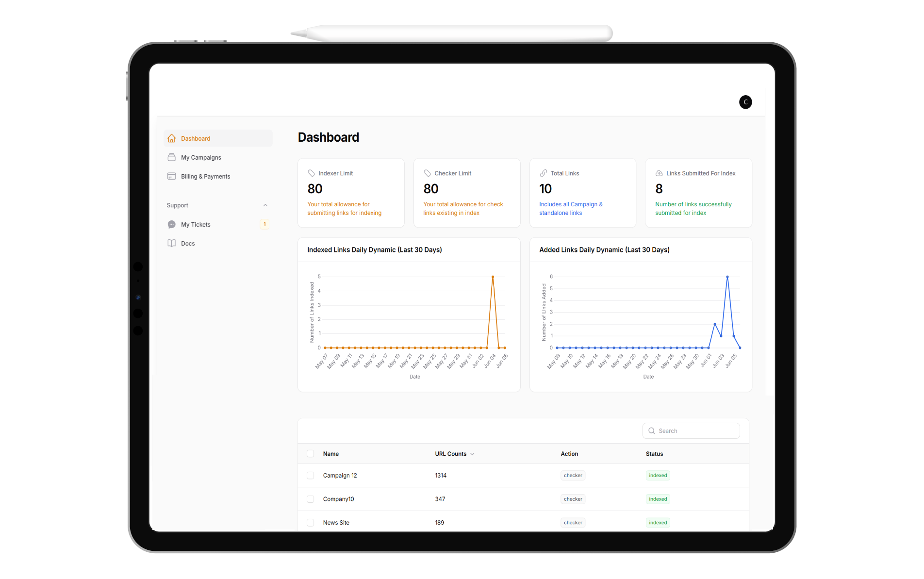Image resolution: width=924 pixels, height=579 pixels.
Task: Open the profile menu from the C avatar
Action: click(745, 102)
